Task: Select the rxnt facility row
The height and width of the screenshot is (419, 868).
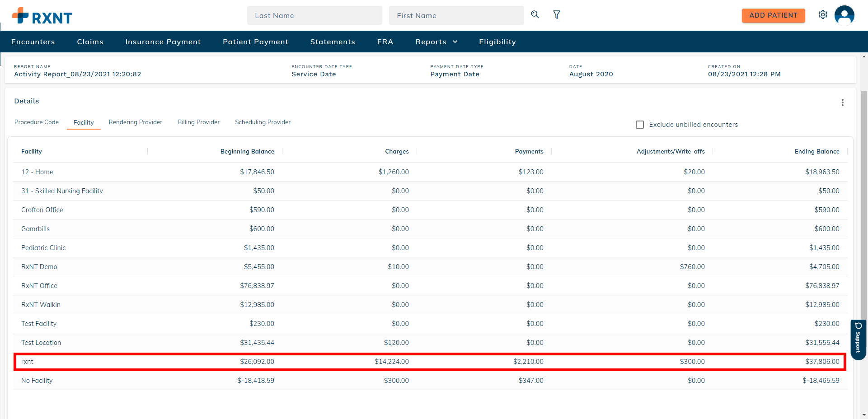Action: (430, 362)
